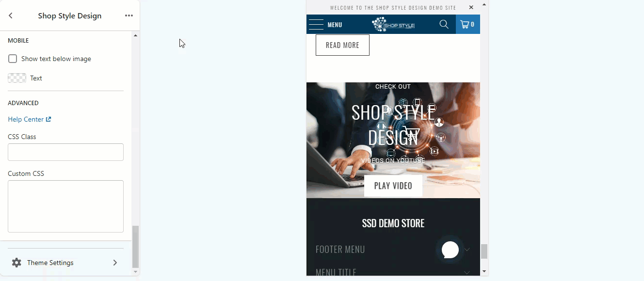Click the sidebar scroll down arrow
Screen dimensions: 644x281
pos(135,272)
